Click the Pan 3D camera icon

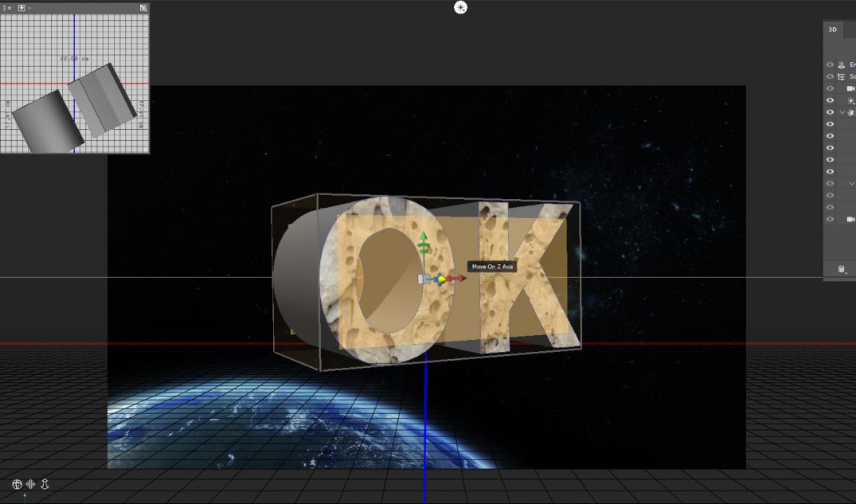(30, 484)
